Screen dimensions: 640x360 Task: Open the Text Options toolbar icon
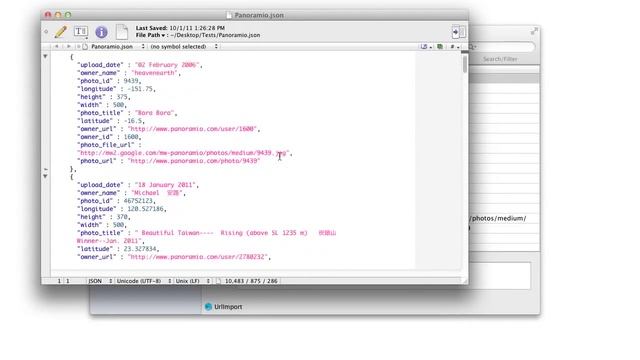(x=81, y=32)
